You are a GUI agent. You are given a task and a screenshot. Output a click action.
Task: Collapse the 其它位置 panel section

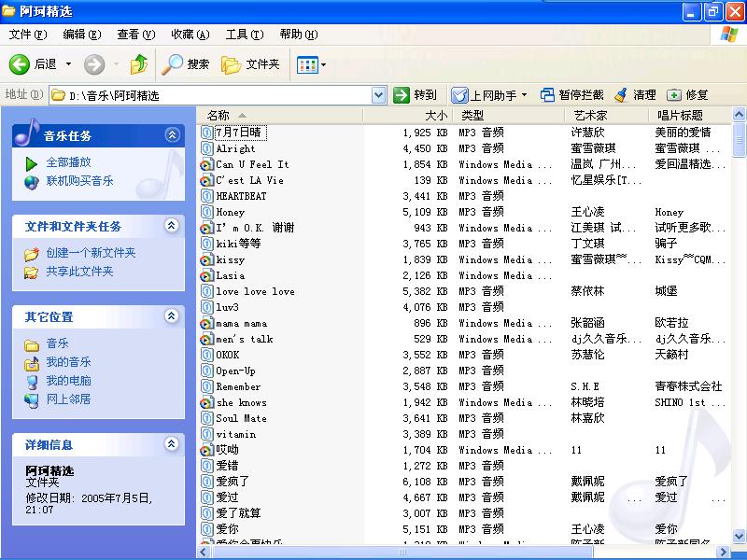pos(171,316)
